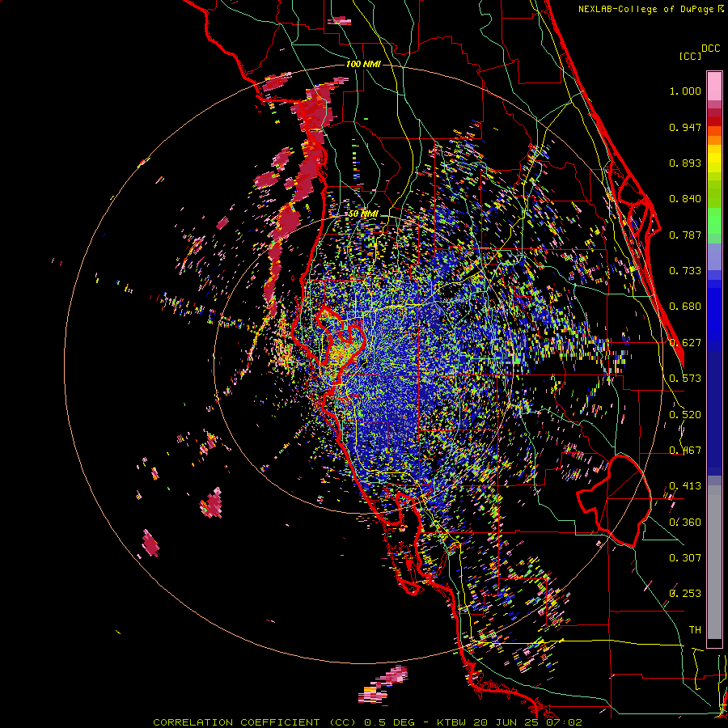The width and height of the screenshot is (728, 728).
Task: Click the 50 NMI range ring label
Action: [x=363, y=214]
